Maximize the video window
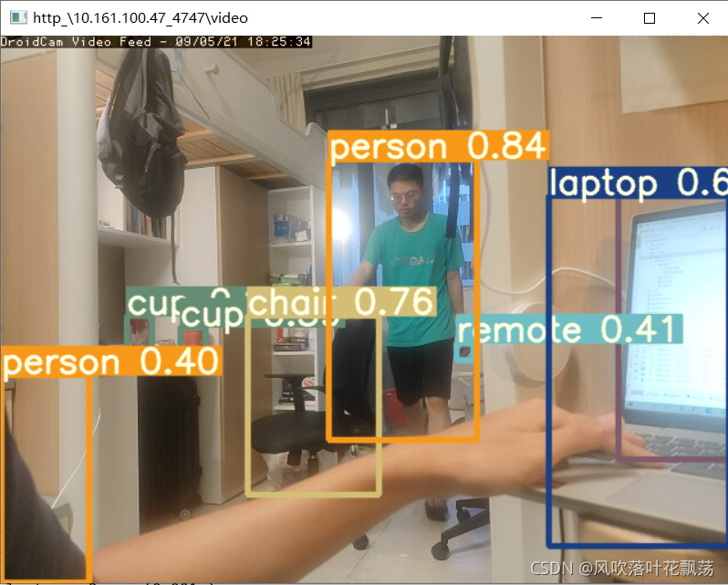728x585 pixels. click(650, 18)
